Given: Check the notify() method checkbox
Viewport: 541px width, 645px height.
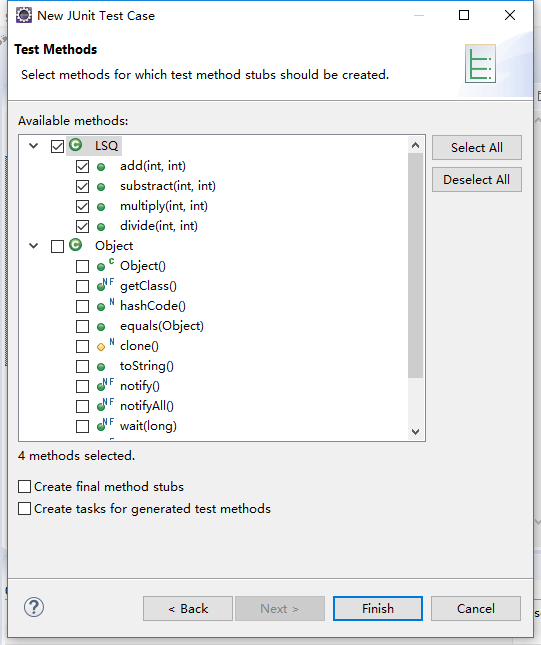Looking at the screenshot, I should pyautogui.click(x=82, y=386).
